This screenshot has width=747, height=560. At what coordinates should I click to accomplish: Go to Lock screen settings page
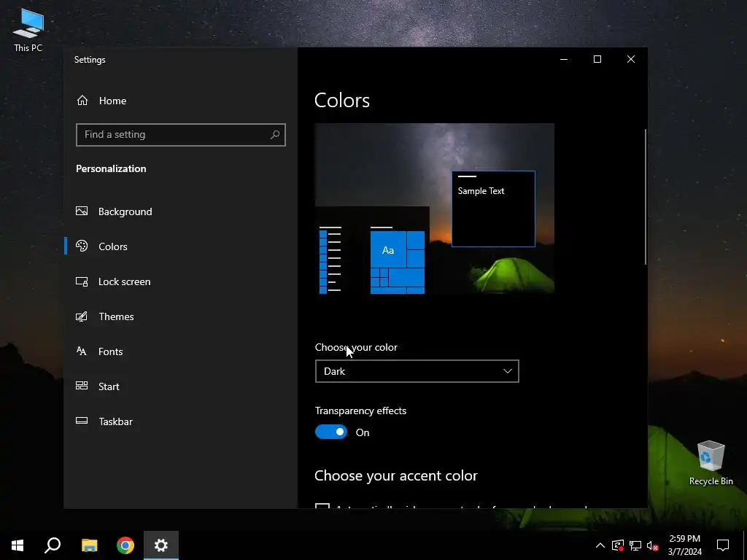[x=124, y=281]
